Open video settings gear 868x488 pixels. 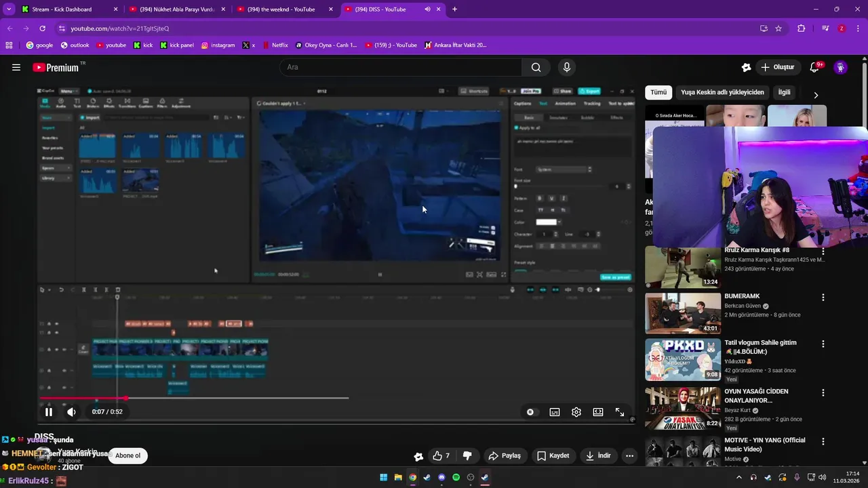576,412
